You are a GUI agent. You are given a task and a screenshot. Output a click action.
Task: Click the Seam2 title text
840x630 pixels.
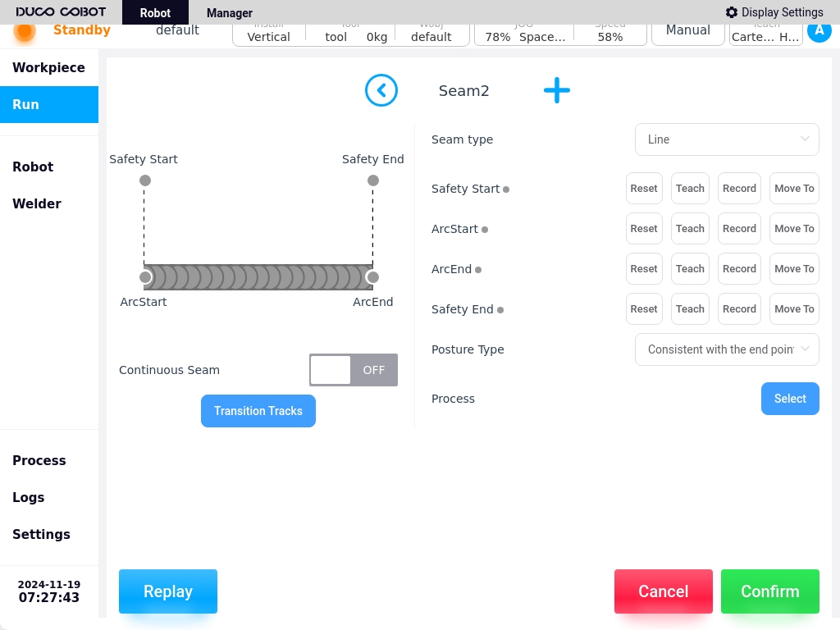point(464,90)
